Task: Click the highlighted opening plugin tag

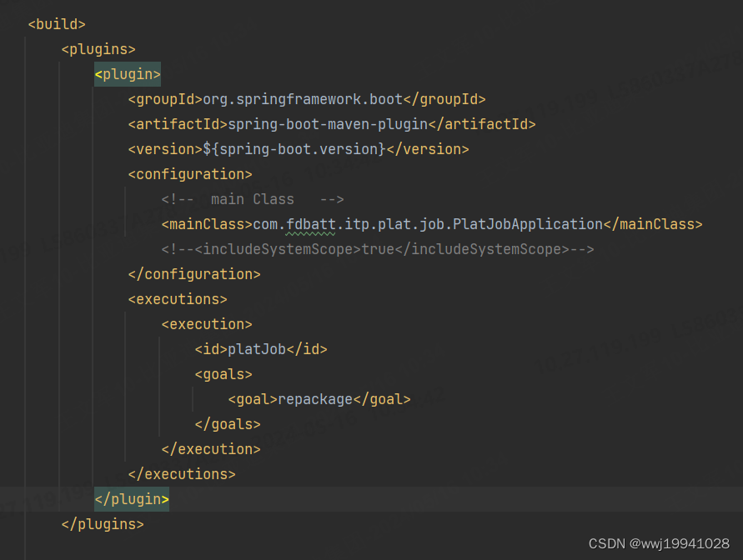Action: coord(127,74)
